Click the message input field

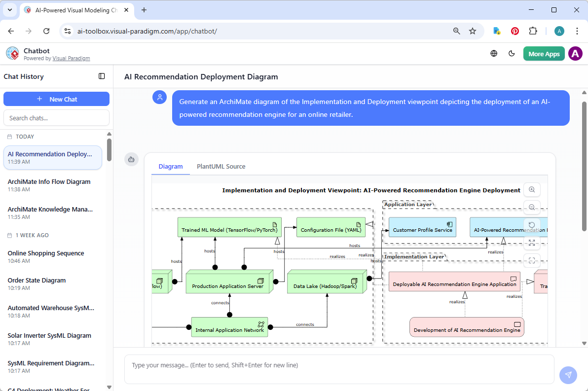tap(339, 369)
